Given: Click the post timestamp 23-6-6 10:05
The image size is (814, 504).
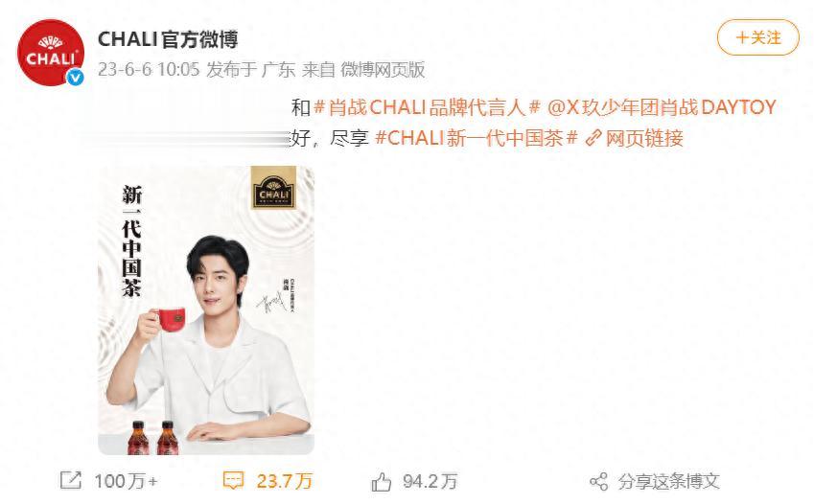Looking at the screenshot, I should 149,69.
